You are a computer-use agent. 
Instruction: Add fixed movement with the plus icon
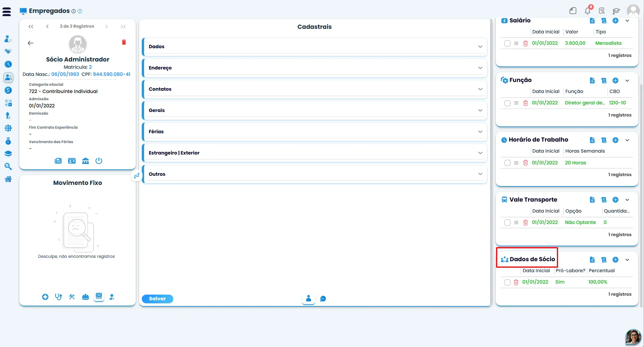[45, 297]
